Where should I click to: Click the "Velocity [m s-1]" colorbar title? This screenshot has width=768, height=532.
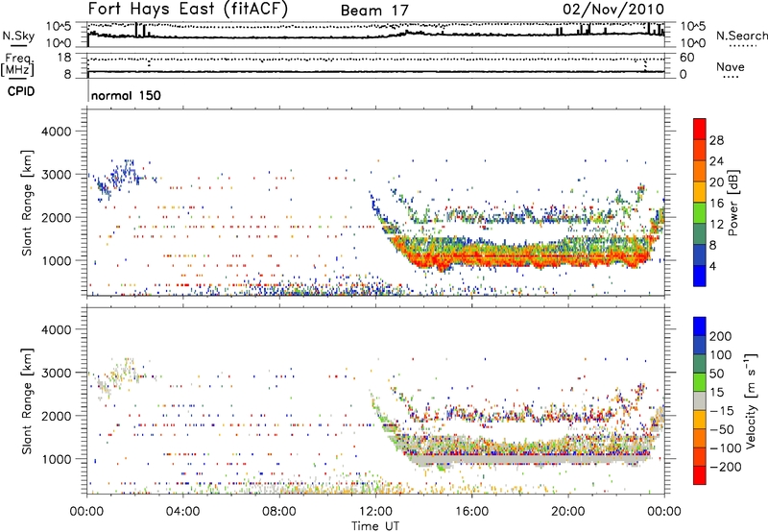751,400
